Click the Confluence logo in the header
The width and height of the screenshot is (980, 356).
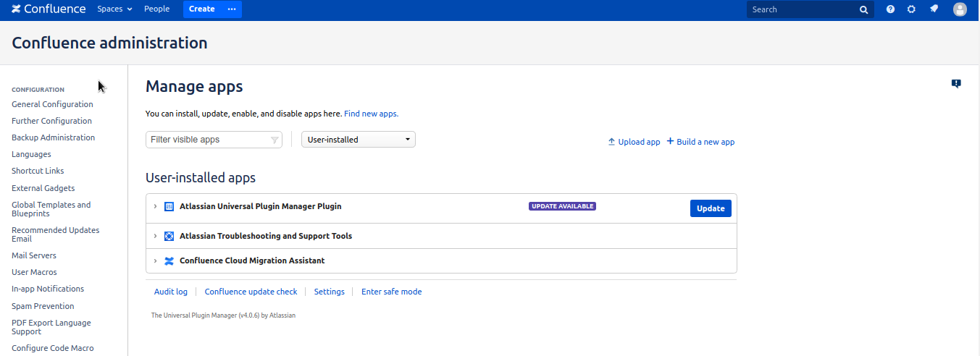(49, 9)
